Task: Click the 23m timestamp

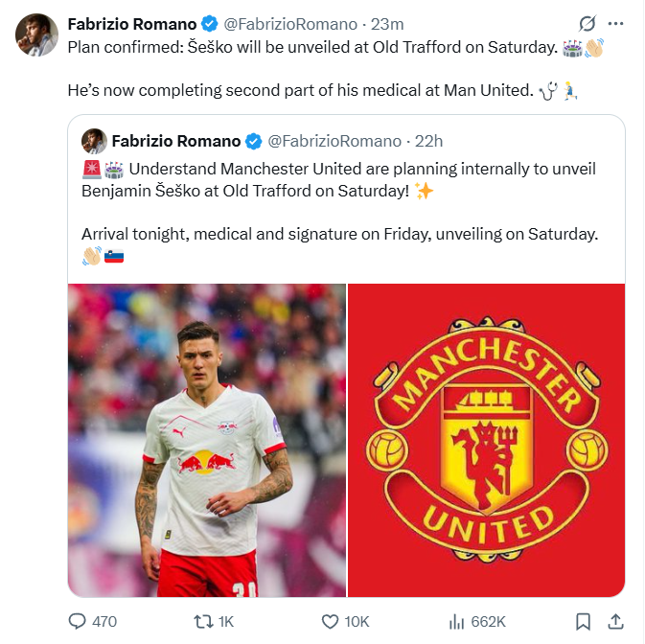Action: point(387,24)
